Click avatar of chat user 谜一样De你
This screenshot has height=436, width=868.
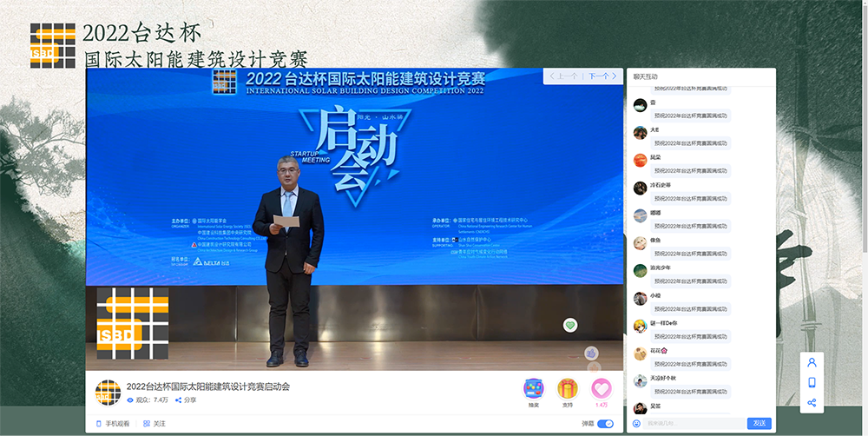[x=640, y=326]
